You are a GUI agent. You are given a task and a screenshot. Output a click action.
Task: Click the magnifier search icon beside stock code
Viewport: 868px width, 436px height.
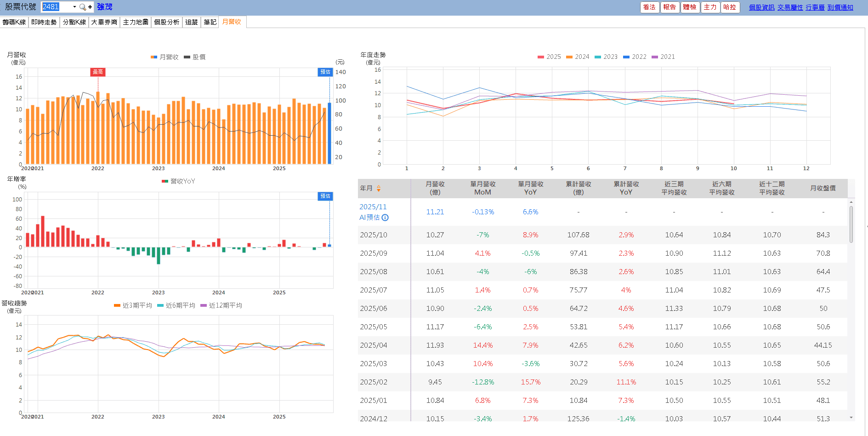click(x=82, y=7)
